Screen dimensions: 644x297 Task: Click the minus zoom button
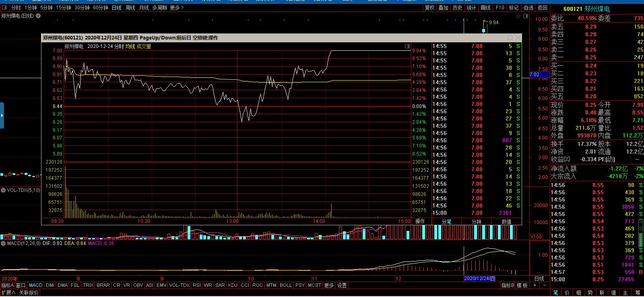(x=545, y=285)
